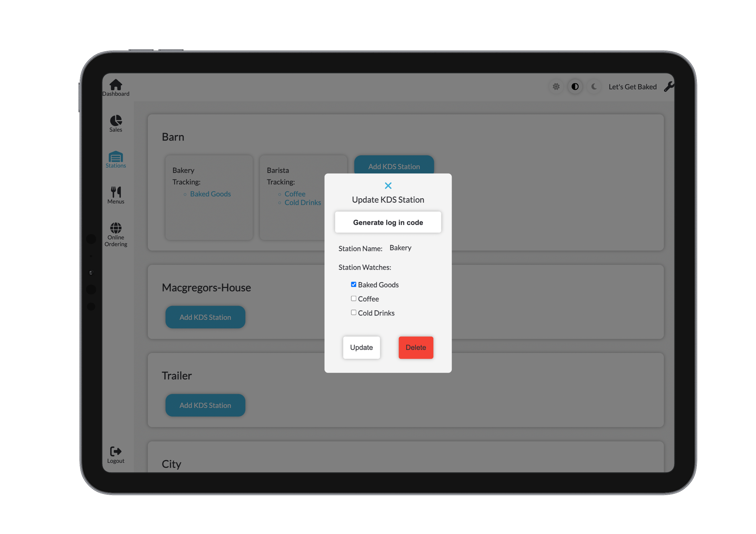The image size is (756, 534).
Task: Click the wrench settings icon
Action: (x=669, y=87)
